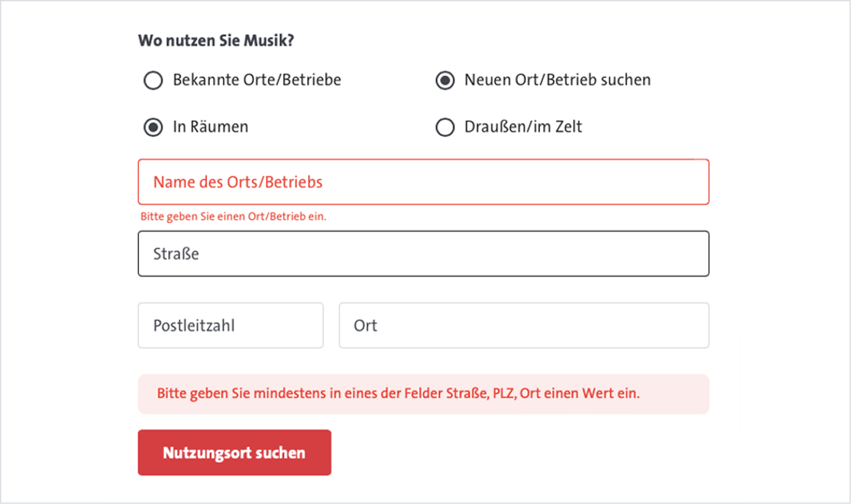Click the 'Name des Orts/Betriebs' input field

click(424, 181)
